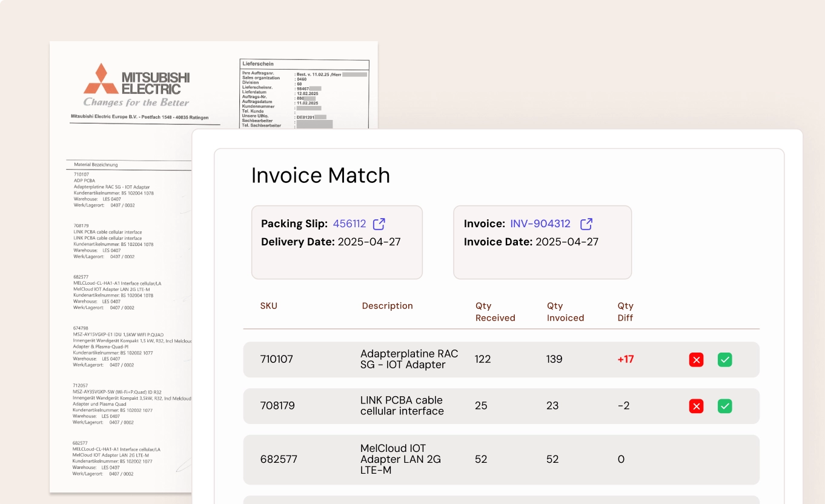Reject the 710107 line item with red X
Viewport: 825px width, 504px height.
(x=696, y=359)
